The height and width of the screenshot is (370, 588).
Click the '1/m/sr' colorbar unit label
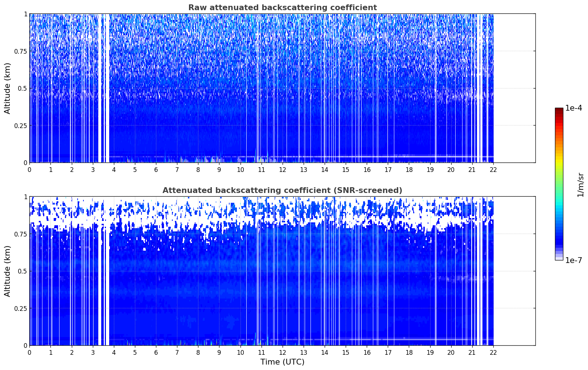[580, 185]
